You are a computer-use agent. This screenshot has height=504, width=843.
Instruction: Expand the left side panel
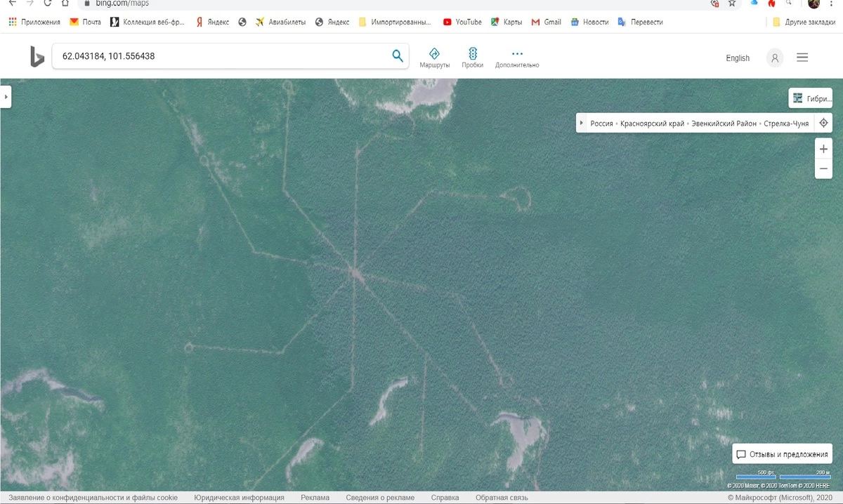(6, 97)
